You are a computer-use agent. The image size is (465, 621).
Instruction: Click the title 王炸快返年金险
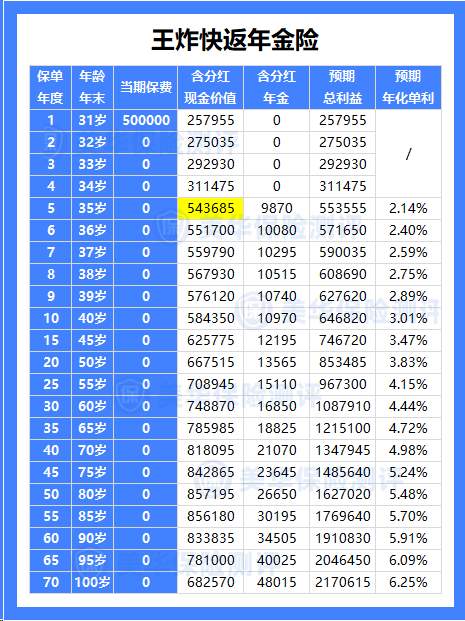point(235,40)
